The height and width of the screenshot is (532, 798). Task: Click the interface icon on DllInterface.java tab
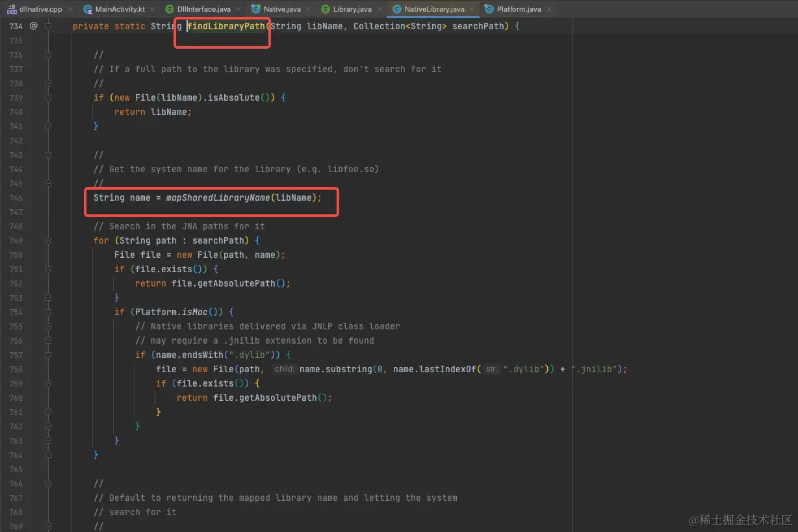(170, 9)
